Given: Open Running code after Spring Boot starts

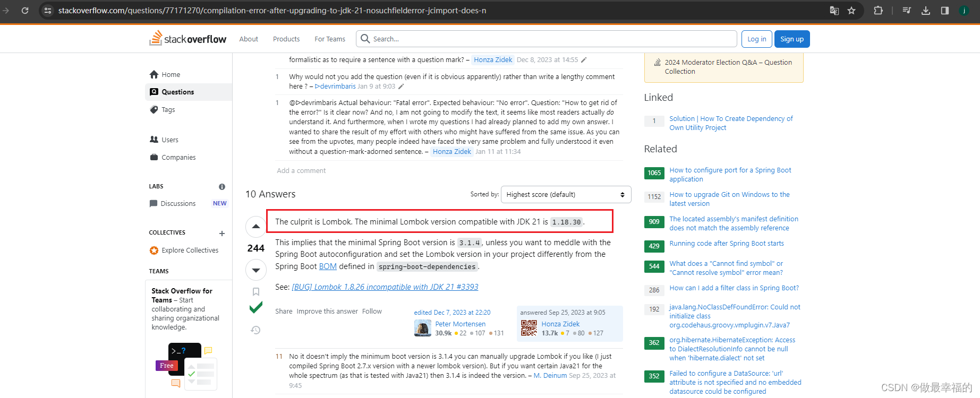Looking at the screenshot, I should 727,244.
